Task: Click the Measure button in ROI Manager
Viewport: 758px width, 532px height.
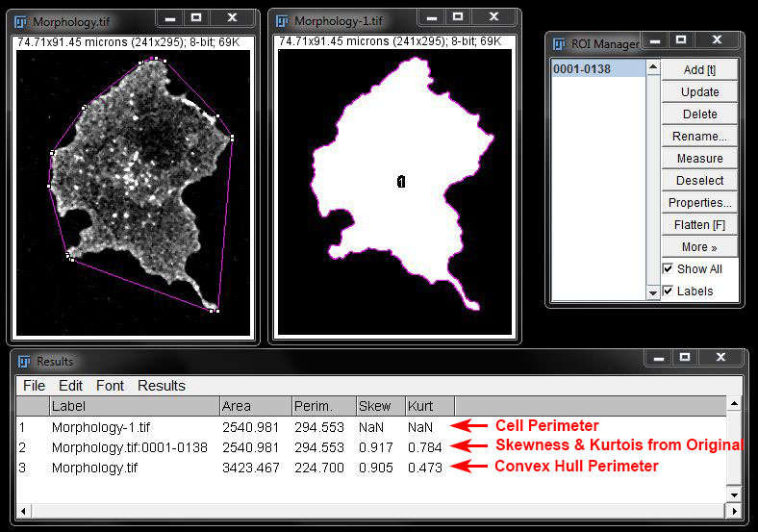Action: tap(699, 159)
